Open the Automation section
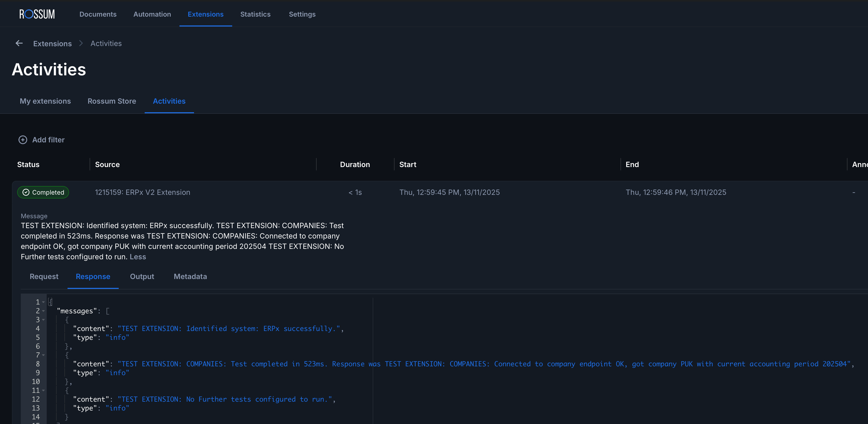 [x=152, y=14]
